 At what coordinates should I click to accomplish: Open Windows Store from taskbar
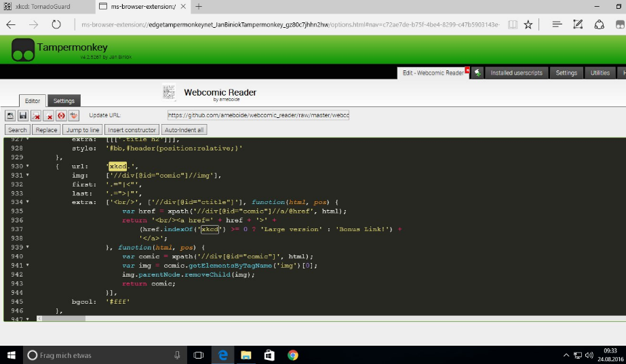click(x=269, y=355)
